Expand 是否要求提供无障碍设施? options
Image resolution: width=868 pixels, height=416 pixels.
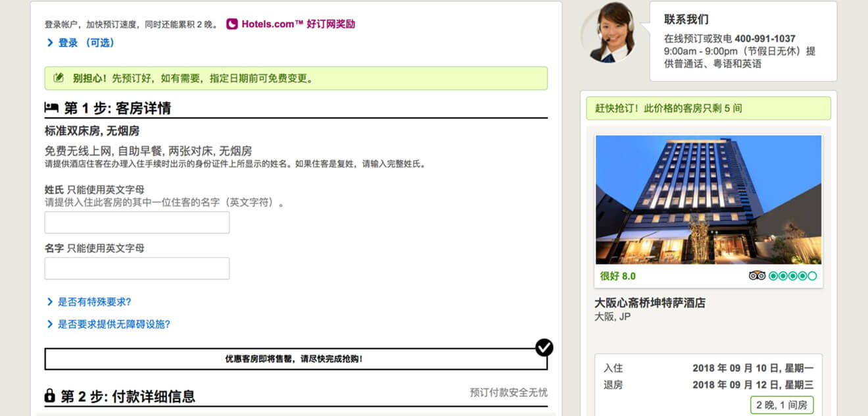tap(108, 325)
